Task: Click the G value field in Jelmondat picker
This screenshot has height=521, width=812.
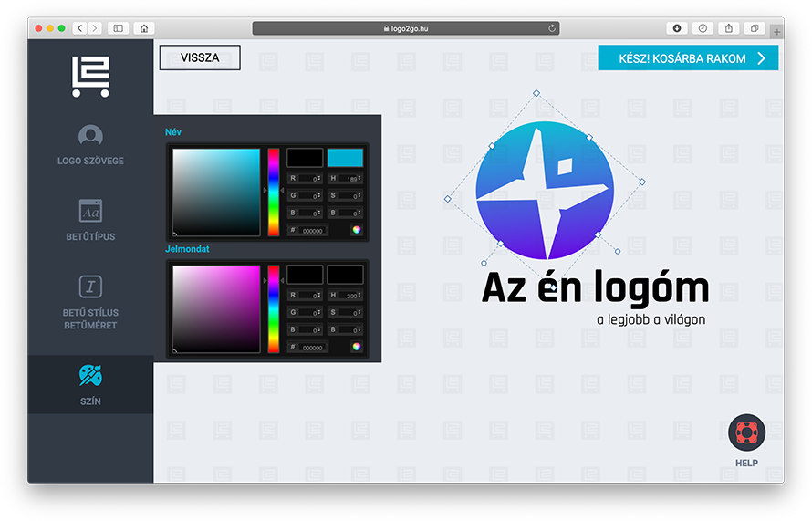Action: point(305,312)
